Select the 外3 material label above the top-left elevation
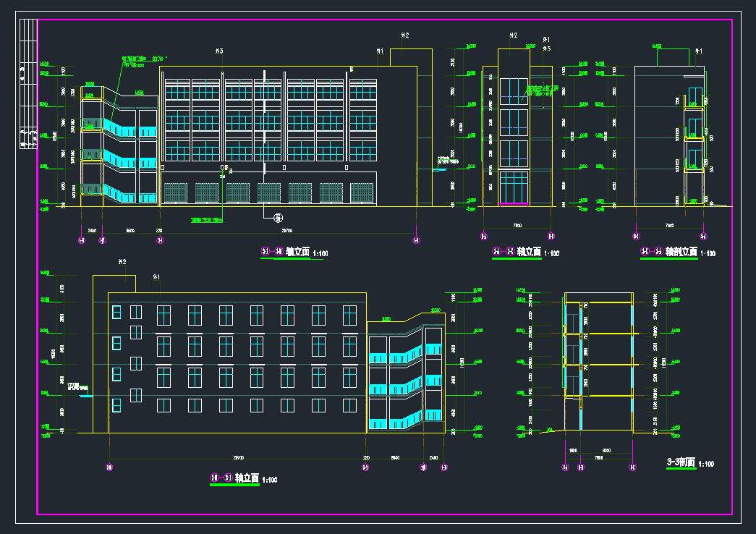 tap(219, 51)
